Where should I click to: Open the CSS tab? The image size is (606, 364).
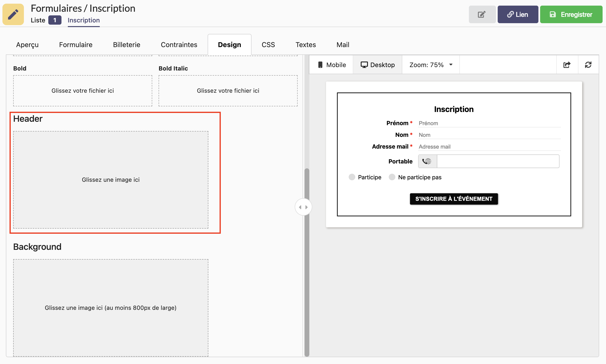pyautogui.click(x=268, y=45)
